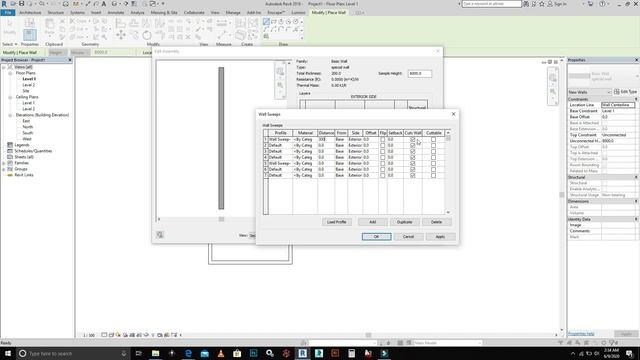Click the Distance cell in row 1
640x360 pixels.
tap(326, 140)
